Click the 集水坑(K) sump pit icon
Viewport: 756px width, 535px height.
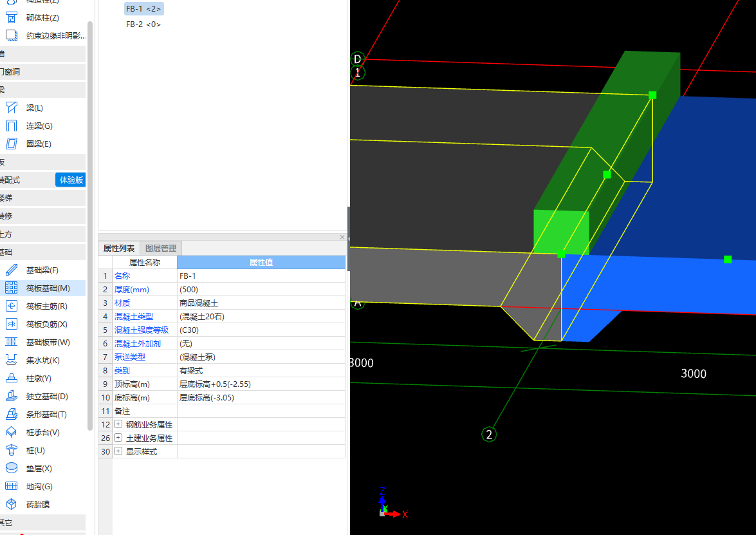(12, 360)
